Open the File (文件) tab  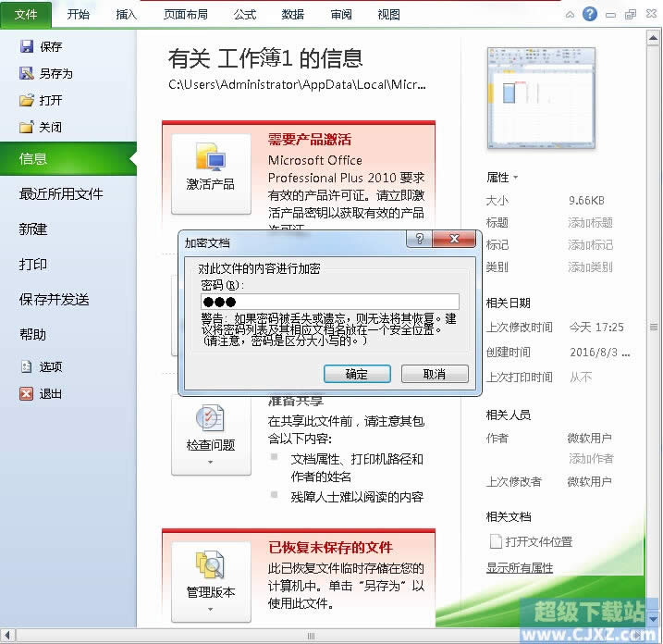pos(26,15)
